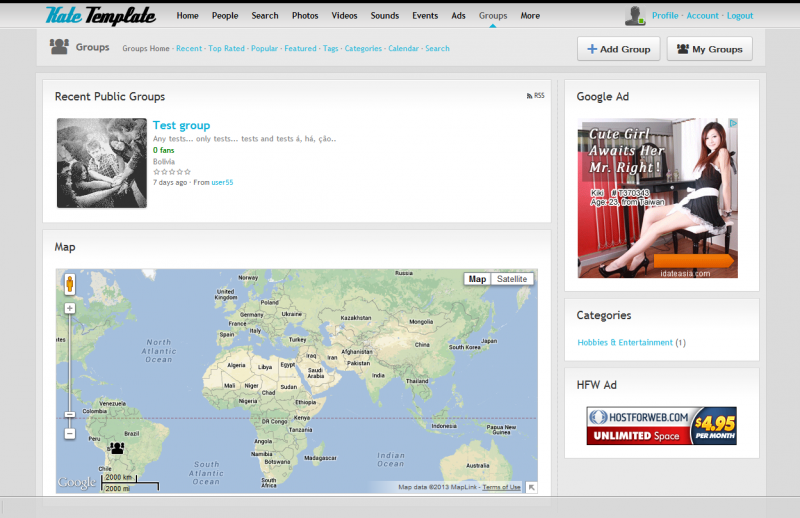Click the Google logo on the map
The image size is (800, 518).
(x=77, y=482)
